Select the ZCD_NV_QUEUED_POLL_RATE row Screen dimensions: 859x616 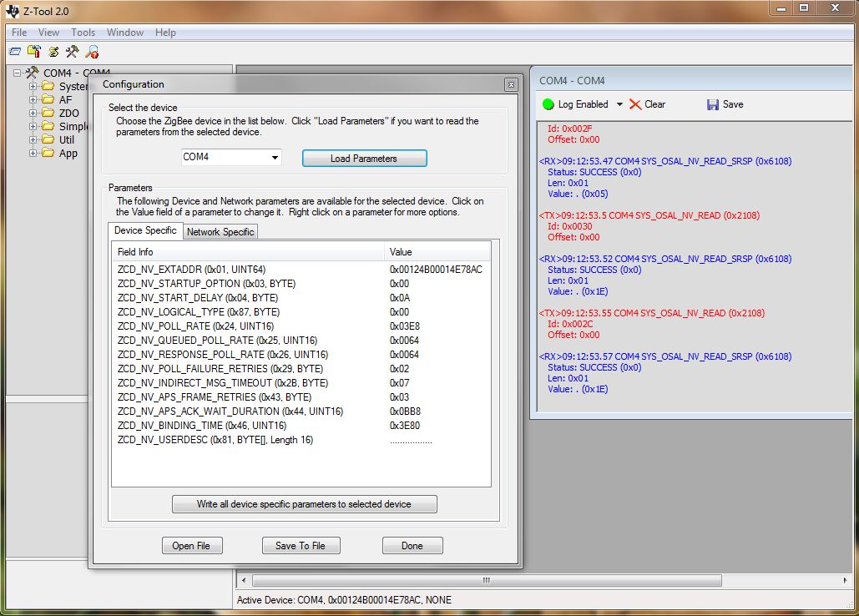pos(301,341)
